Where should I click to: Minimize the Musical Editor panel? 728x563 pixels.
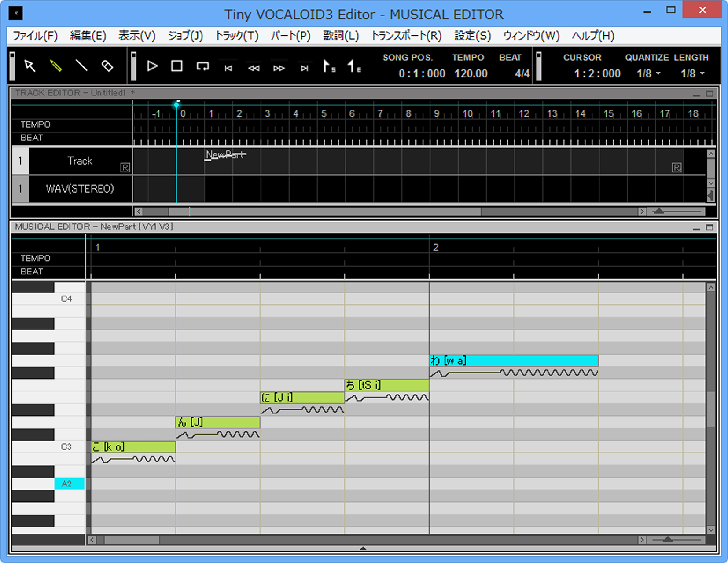(x=696, y=228)
